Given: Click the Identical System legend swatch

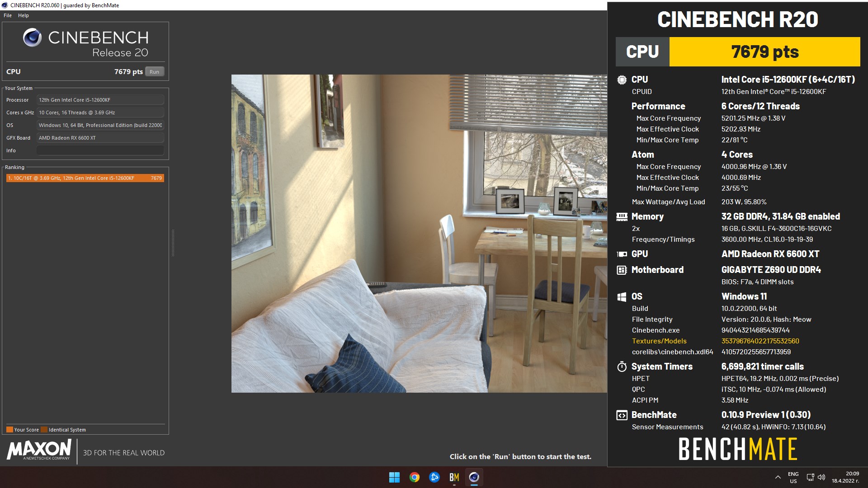Looking at the screenshot, I should 44,430.
